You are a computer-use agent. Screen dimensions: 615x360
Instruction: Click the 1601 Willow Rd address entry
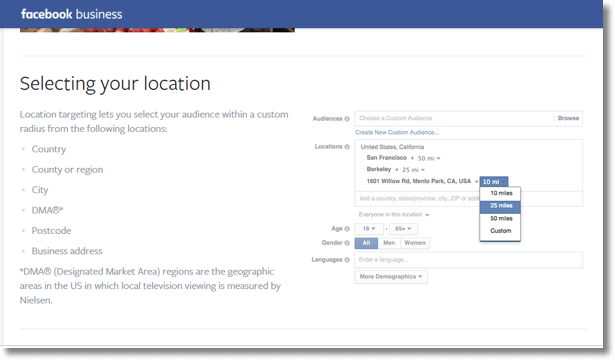pos(418,181)
